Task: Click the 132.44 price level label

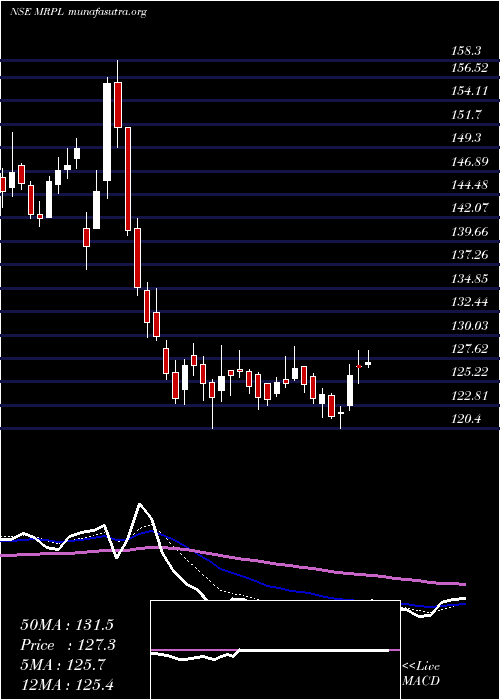Action: pos(470,302)
